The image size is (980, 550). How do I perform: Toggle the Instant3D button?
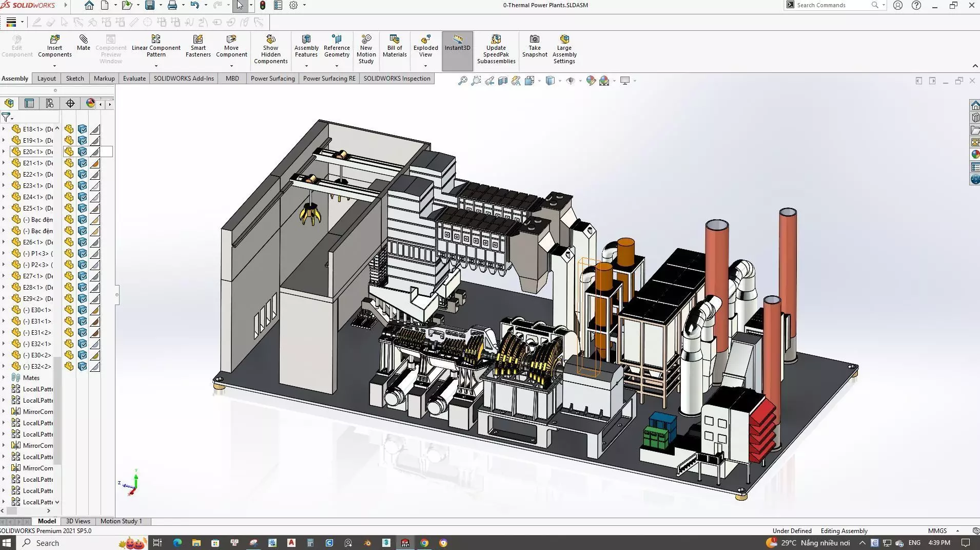tap(458, 51)
